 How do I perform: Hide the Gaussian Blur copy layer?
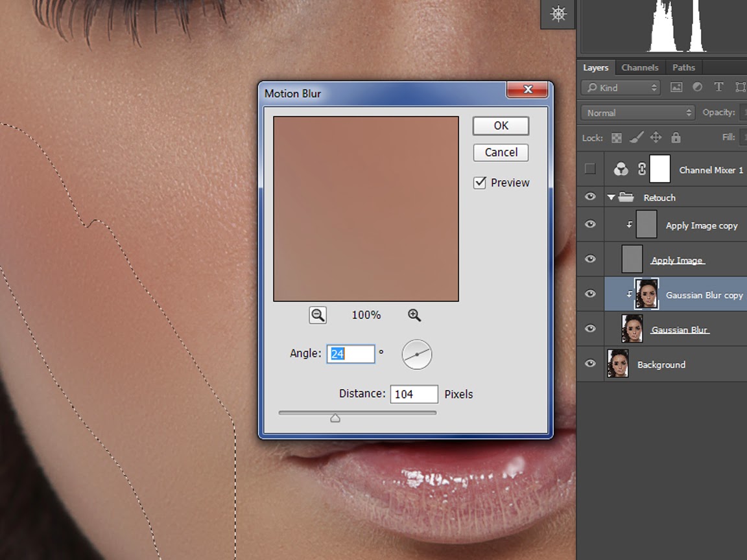[x=590, y=294]
